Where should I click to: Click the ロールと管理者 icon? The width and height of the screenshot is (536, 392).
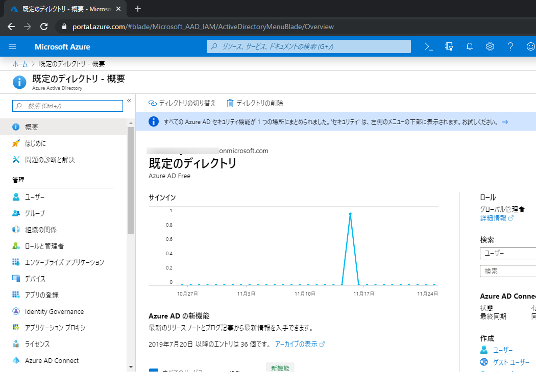16,246
